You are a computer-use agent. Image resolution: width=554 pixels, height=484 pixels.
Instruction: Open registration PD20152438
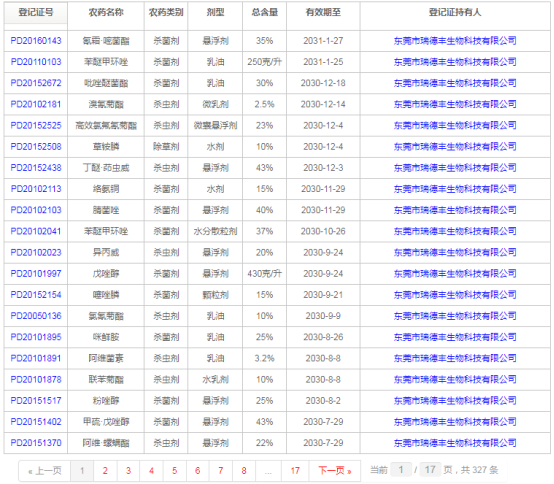coord(36,168)
